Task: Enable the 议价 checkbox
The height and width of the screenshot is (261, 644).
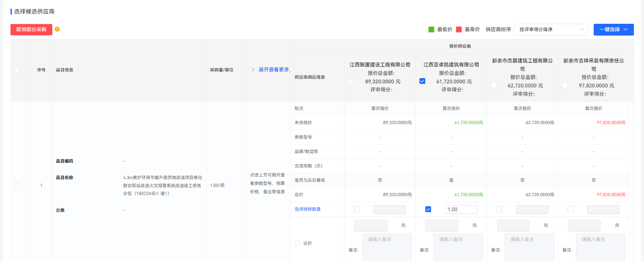Action: click(x=297, y=243)
